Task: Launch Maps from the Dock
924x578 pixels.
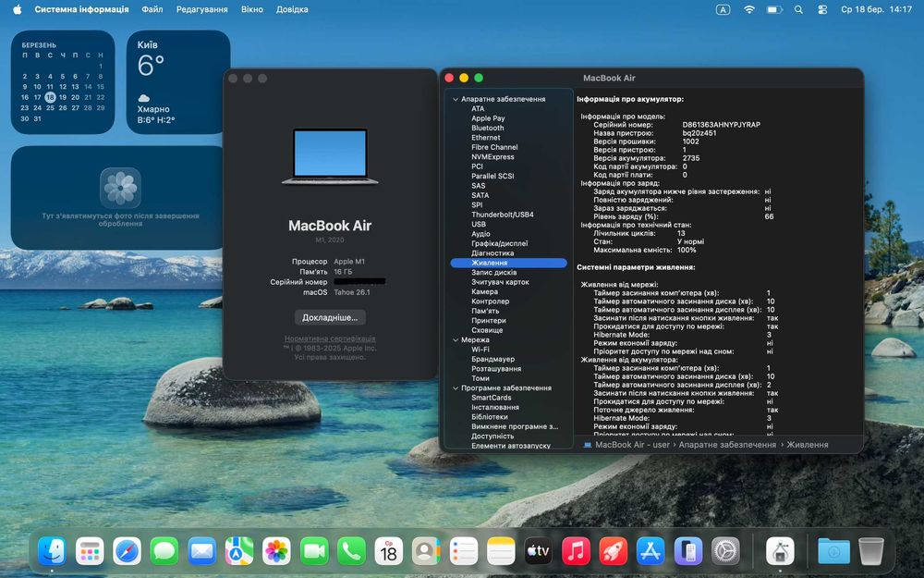Action: (x=239, y=551)
